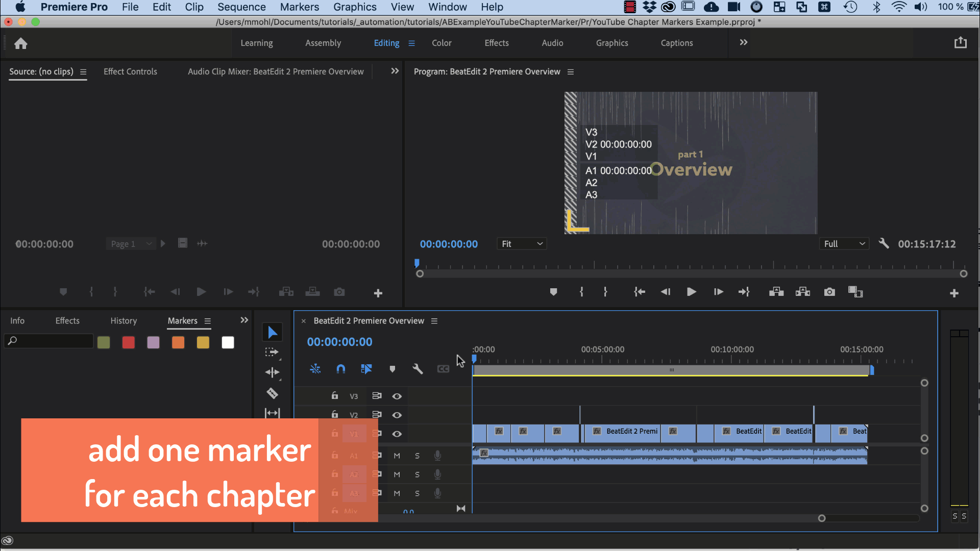Click Add Marker button in Program monitor
The image size is (980, 551).
(x=553, y=292)
